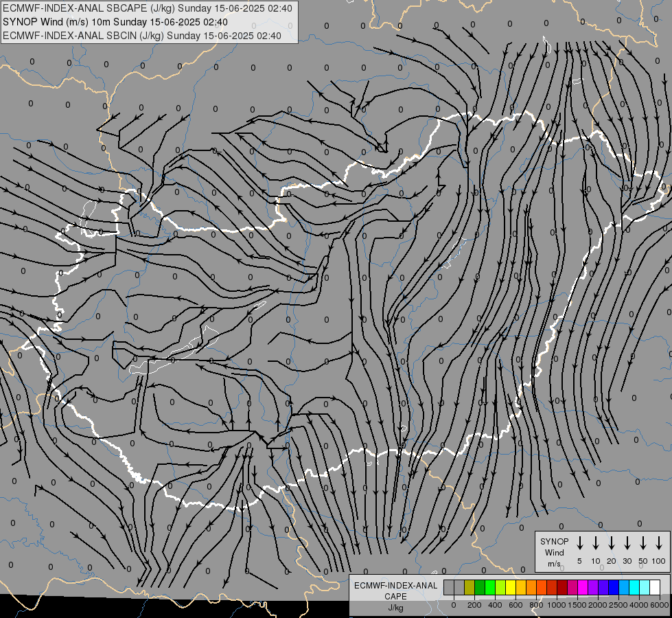The height and width of the screenshot is (618, 672).
Task: Click the 200 value on CAPE scale
Action: click(x=474, y=605)
